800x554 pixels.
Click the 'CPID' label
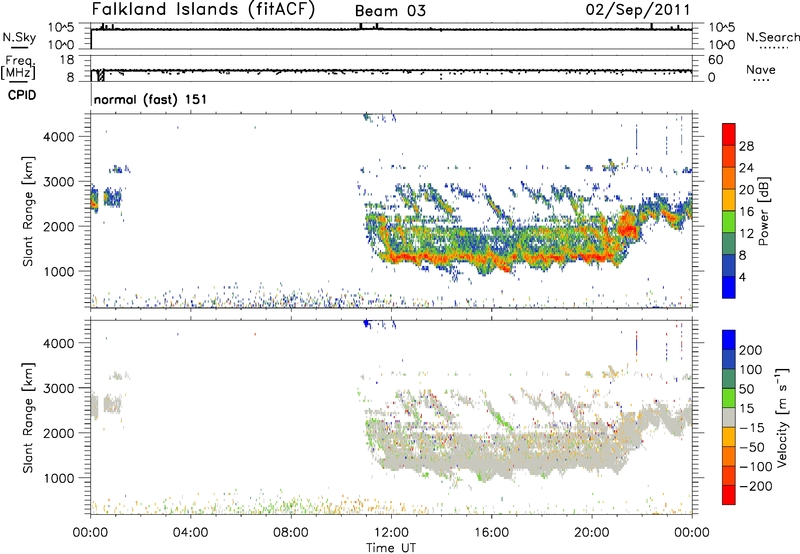(22, 95)
